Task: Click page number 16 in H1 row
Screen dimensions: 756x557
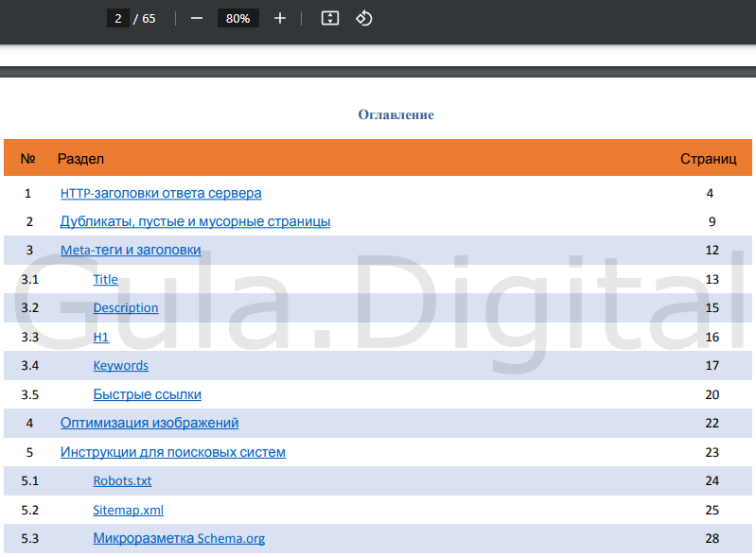Action: coord(712,338)
